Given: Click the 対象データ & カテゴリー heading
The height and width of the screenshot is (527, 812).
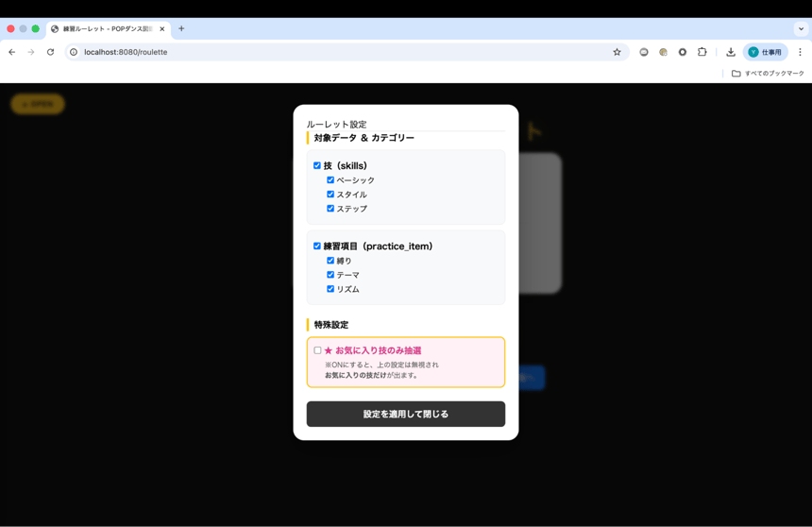Looking at the screenshot, I should click(x=364, y=138).
